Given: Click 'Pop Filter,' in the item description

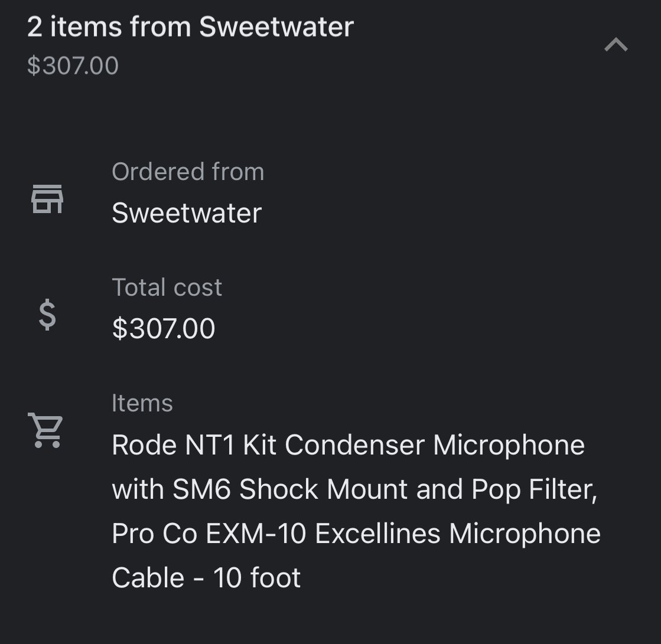Looking at the screenshot, I should pyautogui.click(x=534, y=490).
